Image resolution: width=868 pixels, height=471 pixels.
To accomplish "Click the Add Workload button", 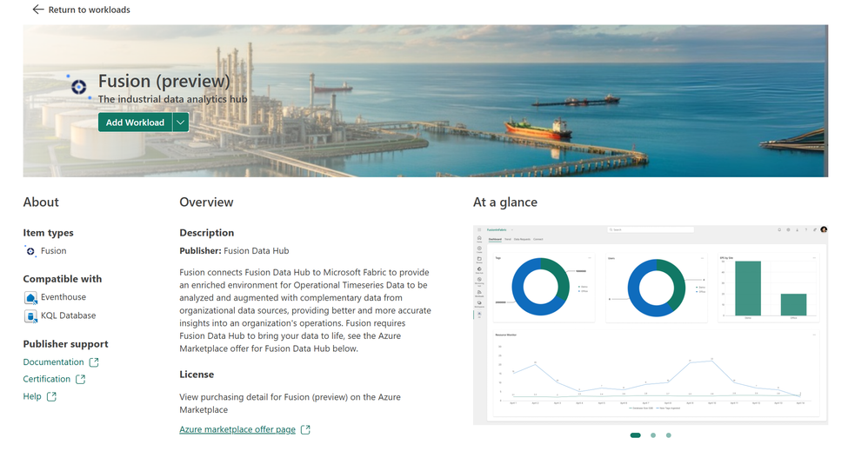I will coord(135,123).
